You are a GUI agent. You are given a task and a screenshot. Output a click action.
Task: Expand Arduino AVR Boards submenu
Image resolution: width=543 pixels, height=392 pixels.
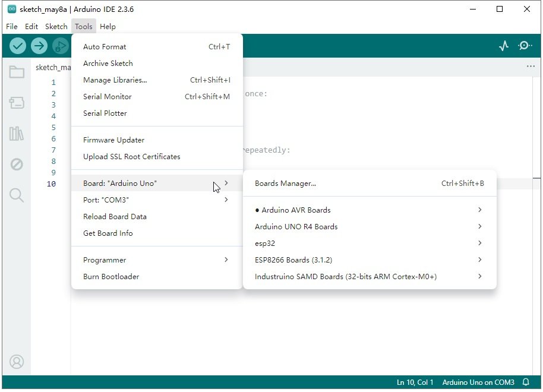(x=370, y=210)
